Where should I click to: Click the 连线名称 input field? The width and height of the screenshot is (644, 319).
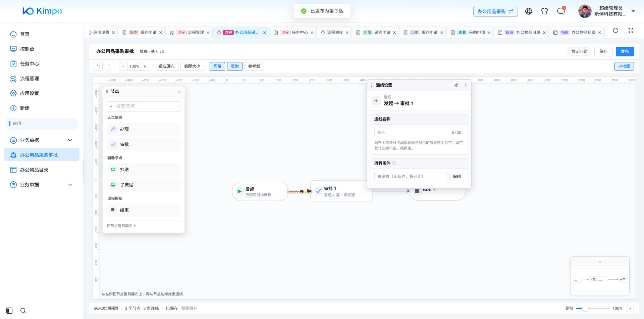[x=419, y=133]
